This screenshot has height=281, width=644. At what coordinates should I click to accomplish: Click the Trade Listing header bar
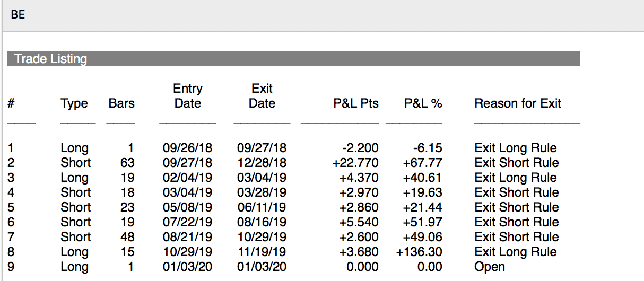(293, 59)
